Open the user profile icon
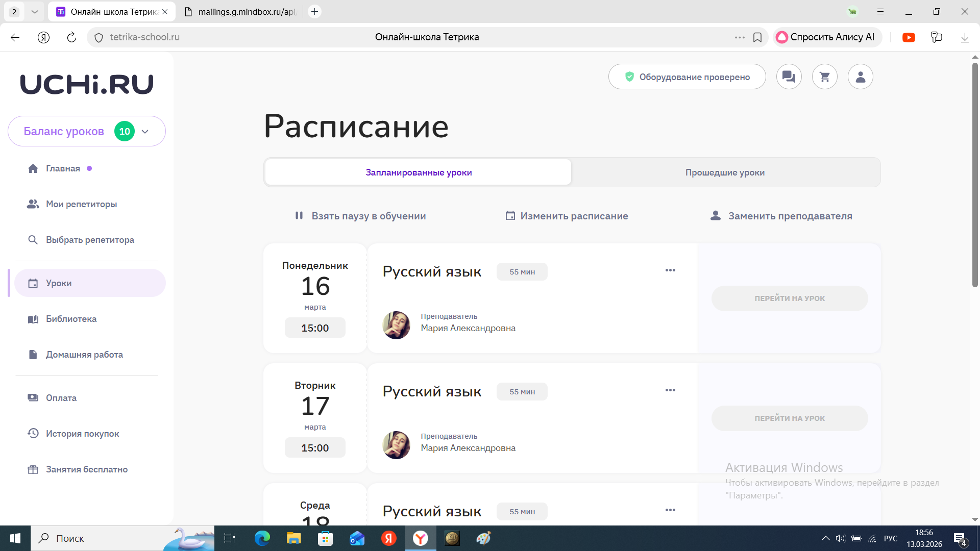Image resolution: width=980 pixels, height=551 pixels. 860,77
